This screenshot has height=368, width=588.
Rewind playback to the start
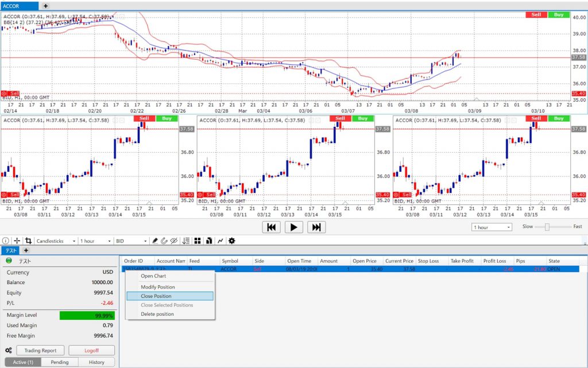click(271, 227)
